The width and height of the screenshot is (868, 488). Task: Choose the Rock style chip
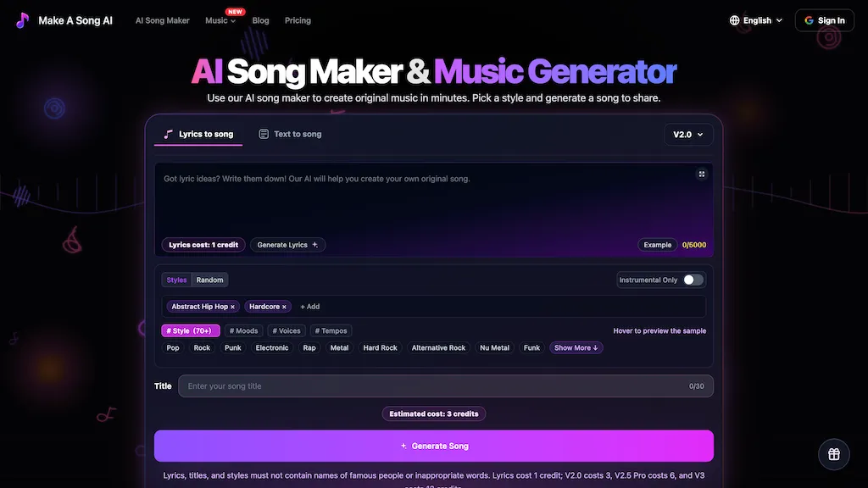pos(202,348)
